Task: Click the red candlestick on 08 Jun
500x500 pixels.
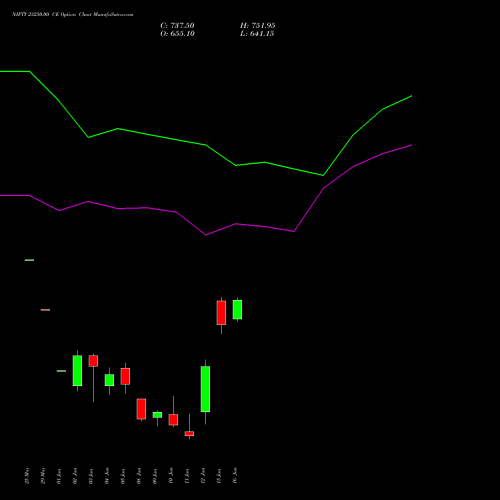Action: (141, 409)
